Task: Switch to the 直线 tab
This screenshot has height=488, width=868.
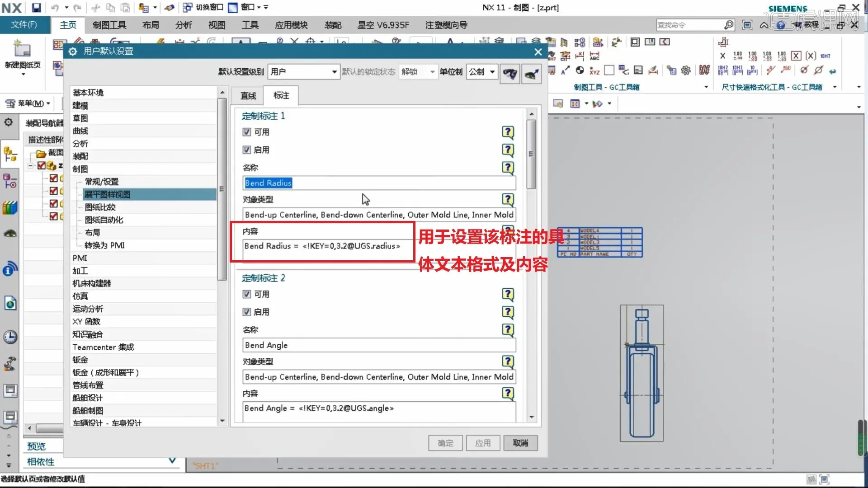Action: pos(248,96)
